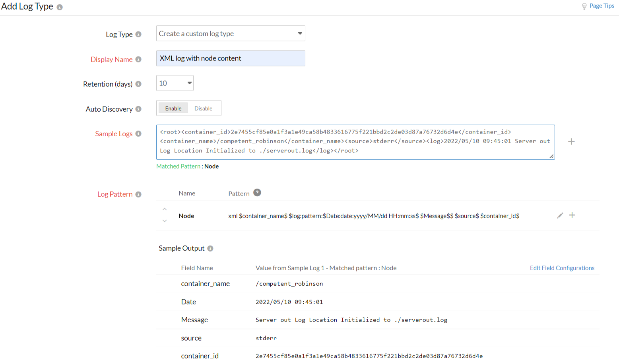Image resolution: width=619 pixels, height=364 pixels.
Task: Open the Log Type dropdown
Action: click(x=231, y=33)
